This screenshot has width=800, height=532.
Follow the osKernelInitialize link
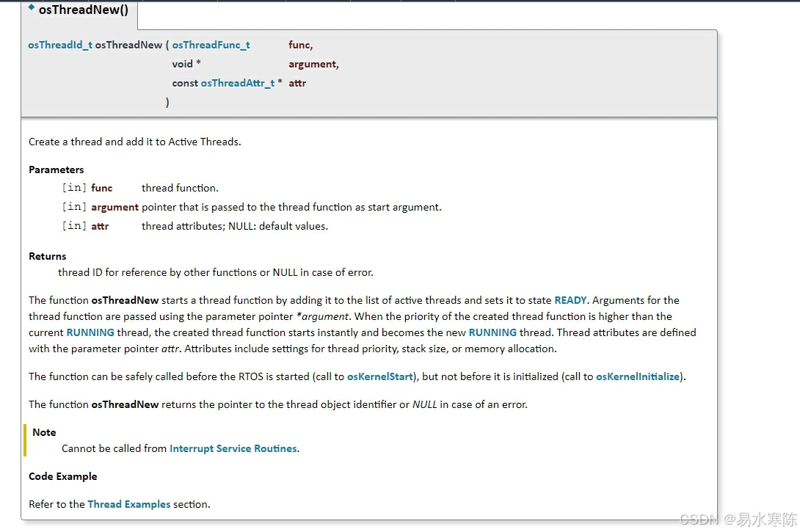click(x=638, y=377)
